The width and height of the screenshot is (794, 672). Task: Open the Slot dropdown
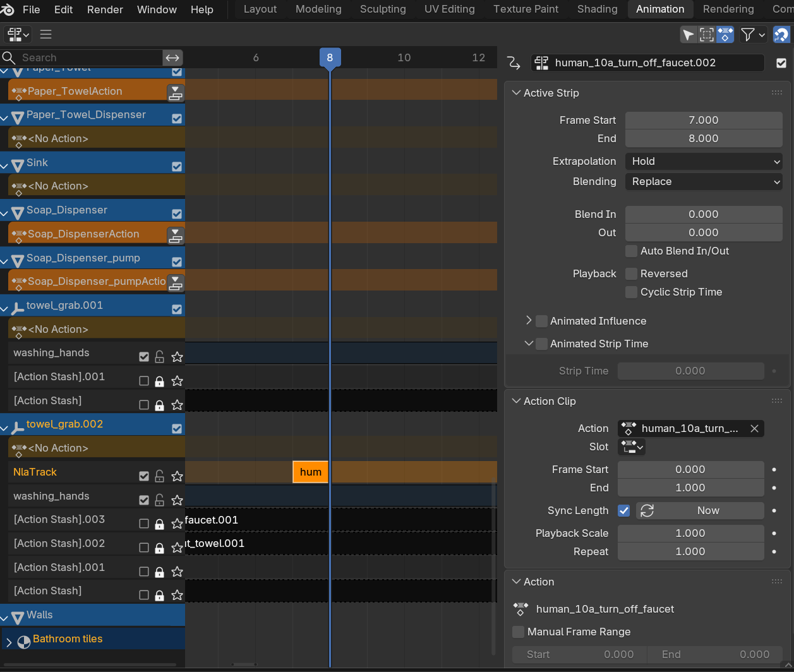click(632, 447)
